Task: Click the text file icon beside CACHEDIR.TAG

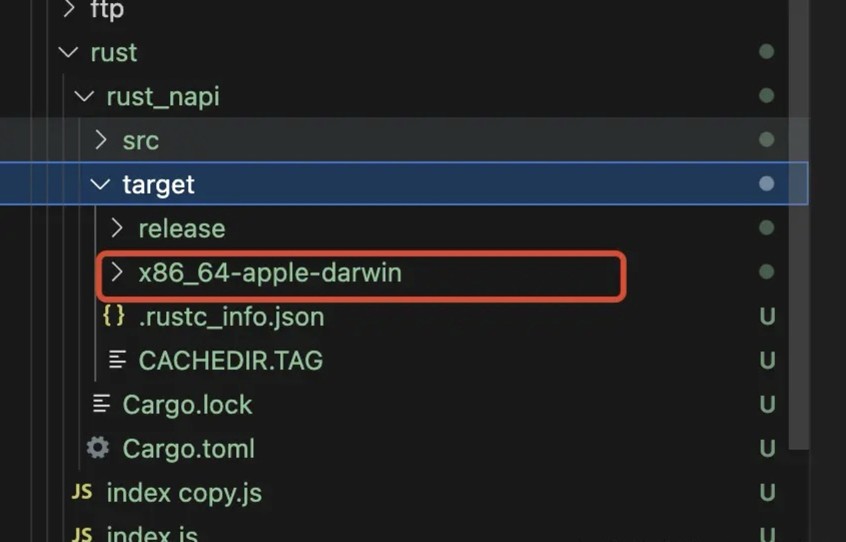Action: pos(117,360)
